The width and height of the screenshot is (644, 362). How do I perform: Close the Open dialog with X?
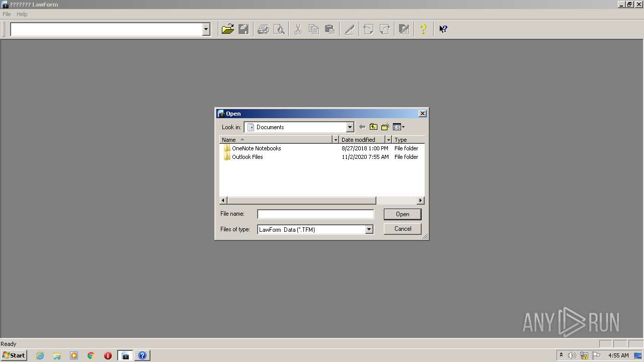pos(423,114)
